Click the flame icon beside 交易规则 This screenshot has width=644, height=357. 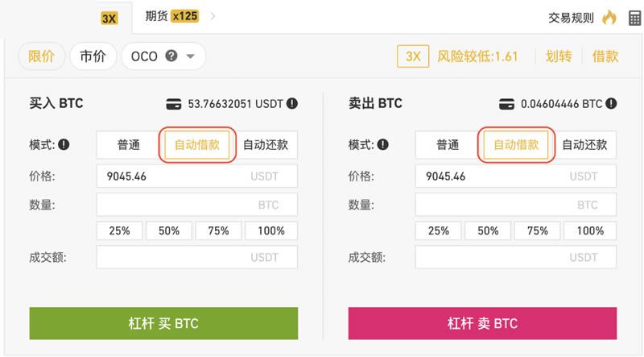coord(609,18)
